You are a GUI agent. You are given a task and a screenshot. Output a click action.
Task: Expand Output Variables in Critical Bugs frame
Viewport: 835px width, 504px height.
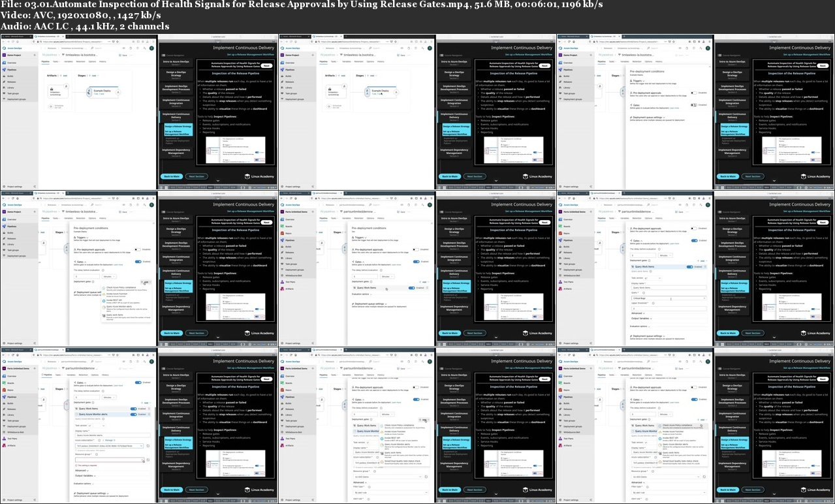pyautogui.click(x=642, y=319)
